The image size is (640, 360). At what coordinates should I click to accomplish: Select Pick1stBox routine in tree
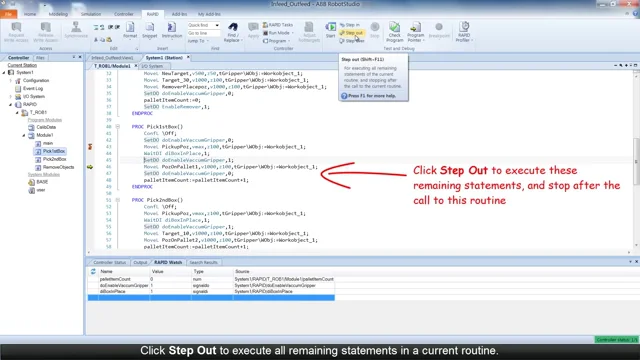(54, 151)
